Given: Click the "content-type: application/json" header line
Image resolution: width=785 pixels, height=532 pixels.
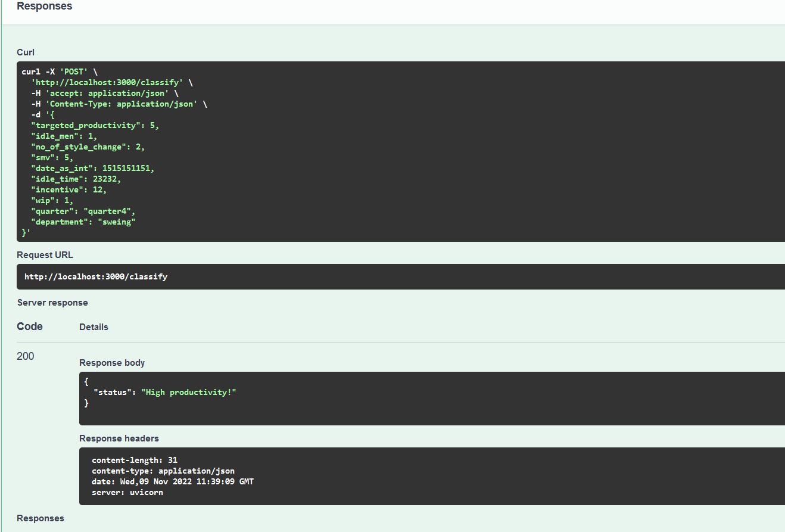Looking at the screenshot, I should point(163,471).
